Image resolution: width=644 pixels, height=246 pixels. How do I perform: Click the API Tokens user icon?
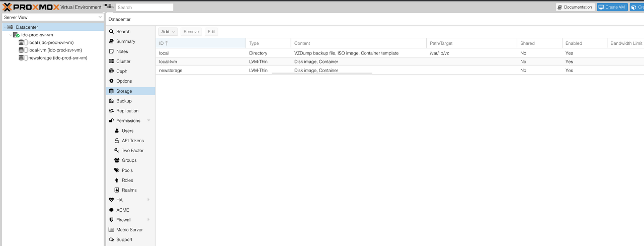[x=117, y=141]
